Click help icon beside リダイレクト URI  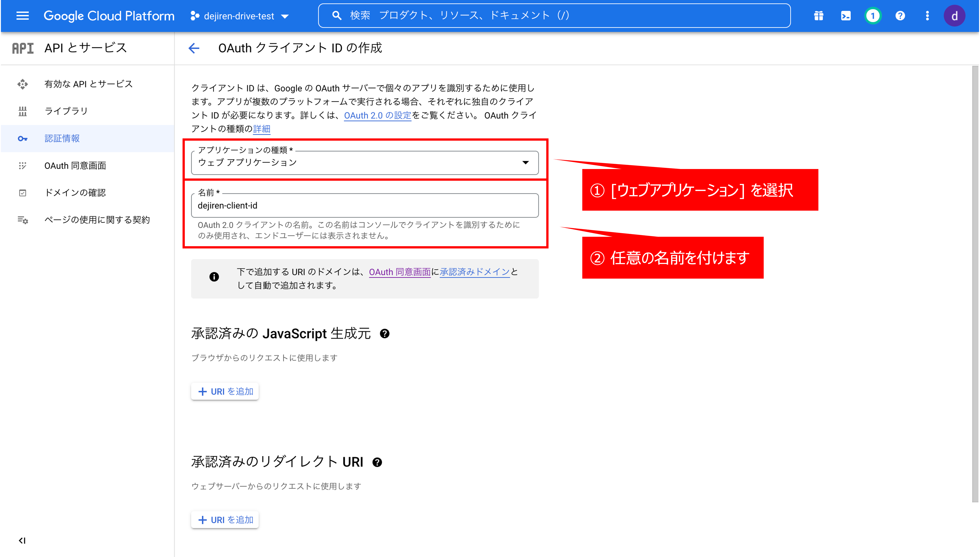[377, 462]
